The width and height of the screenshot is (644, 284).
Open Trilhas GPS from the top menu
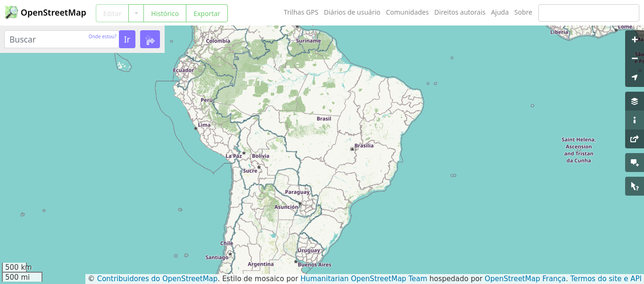click(x=301, y=12)
